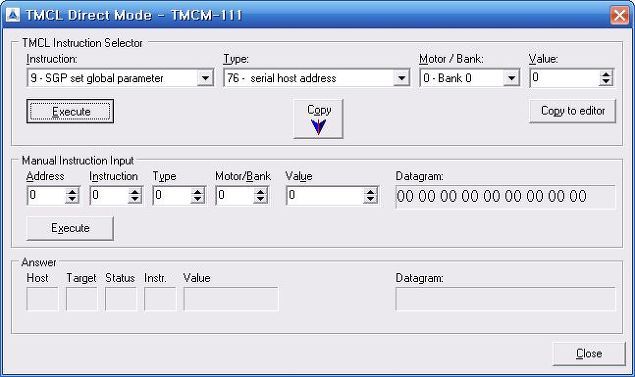635x377 pixels.
Task: Execute the manual instruction input
Action: 70,228
